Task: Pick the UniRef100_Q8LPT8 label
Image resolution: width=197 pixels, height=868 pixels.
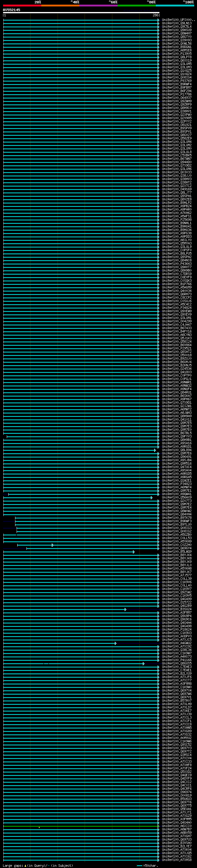Action: tap(176, 57)
